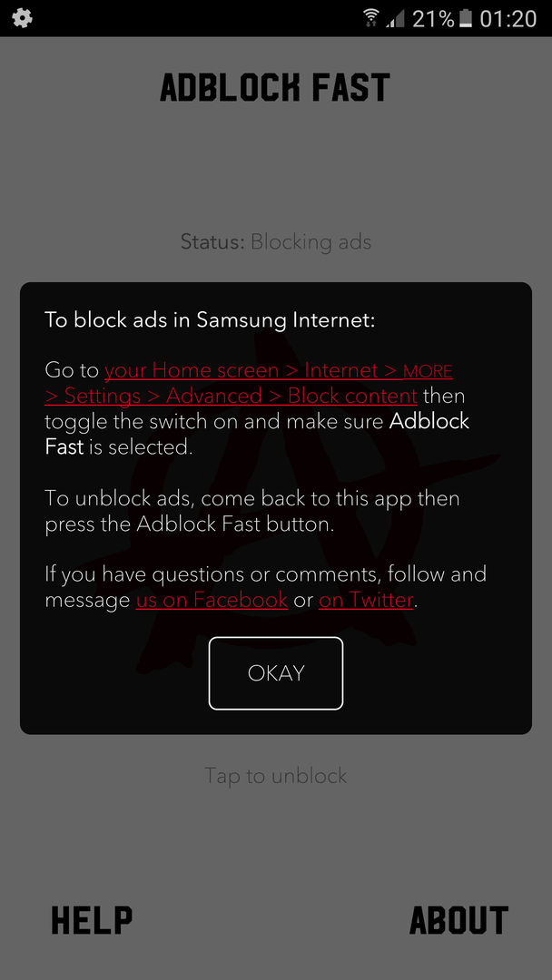Tap the battery icon in status bar
Viewport: 552px width, 980px height.
click(466, 18)
